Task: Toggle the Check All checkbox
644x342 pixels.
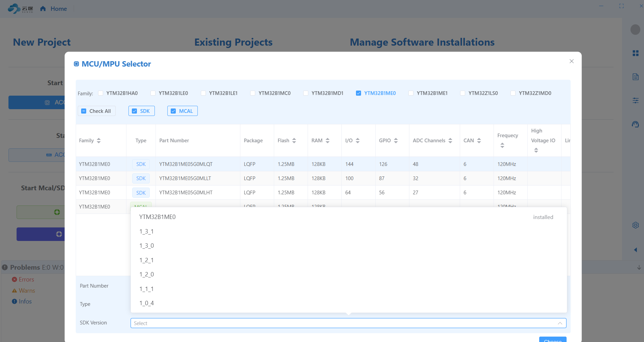Action: (84, 111)
